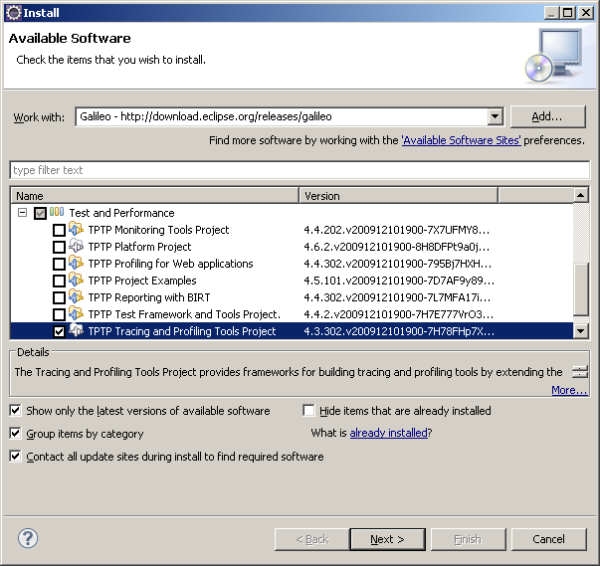This screenshot has width=600, height=566.
Task: Click the software list scroll up arrow
Action: (x=580, y=196)
